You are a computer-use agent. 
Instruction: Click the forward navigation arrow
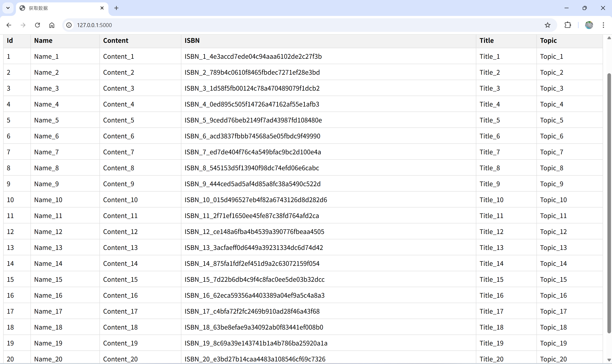click(x=23, y=25)
